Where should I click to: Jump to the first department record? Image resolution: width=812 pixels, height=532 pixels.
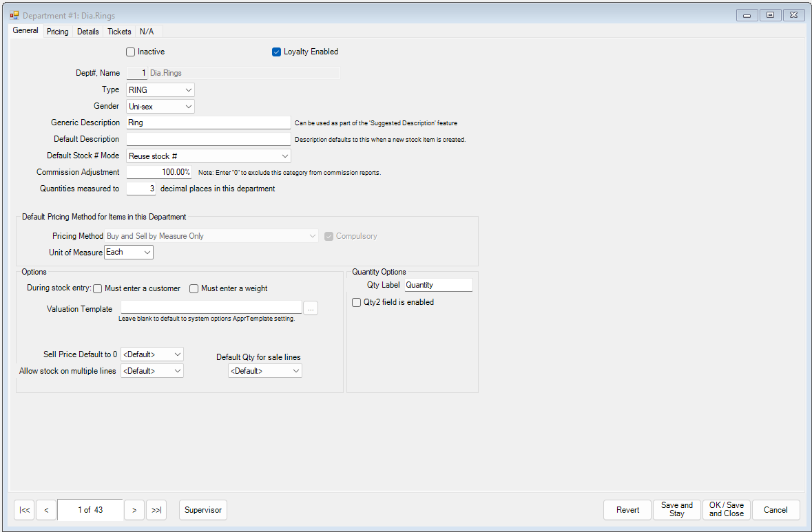click(24, 510)
